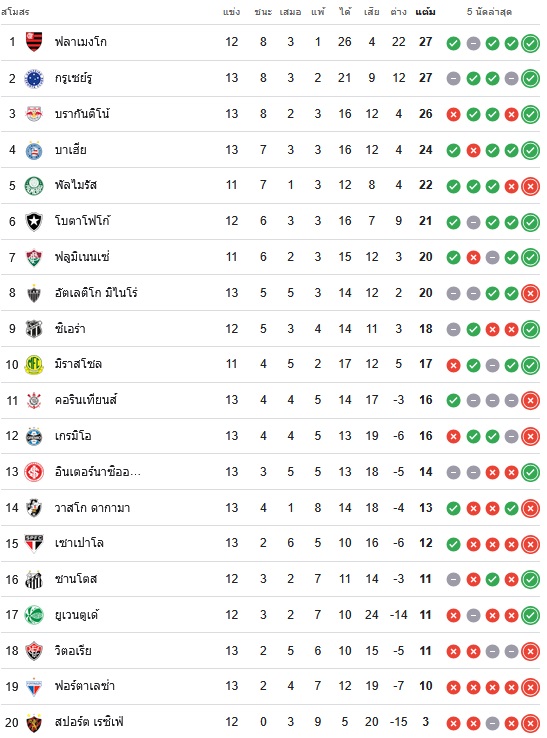Click the แข่ง matches played column header
547x738 pixels.
coord(232,12)
